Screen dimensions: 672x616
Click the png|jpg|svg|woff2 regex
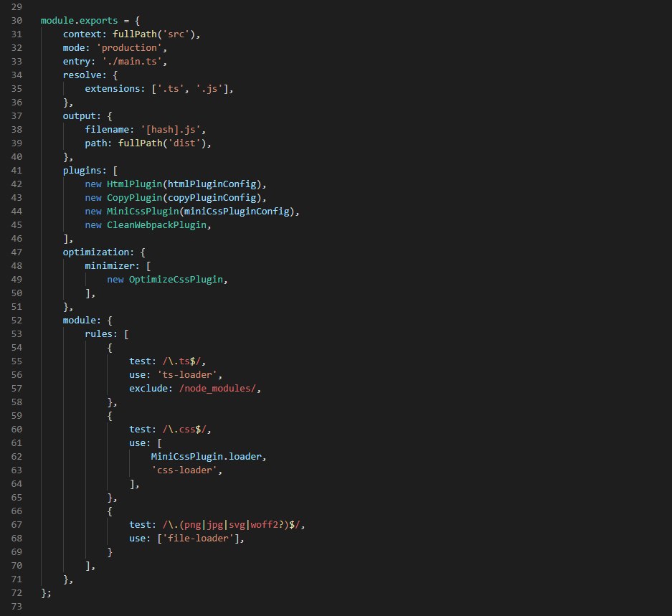tap(232, 525)
